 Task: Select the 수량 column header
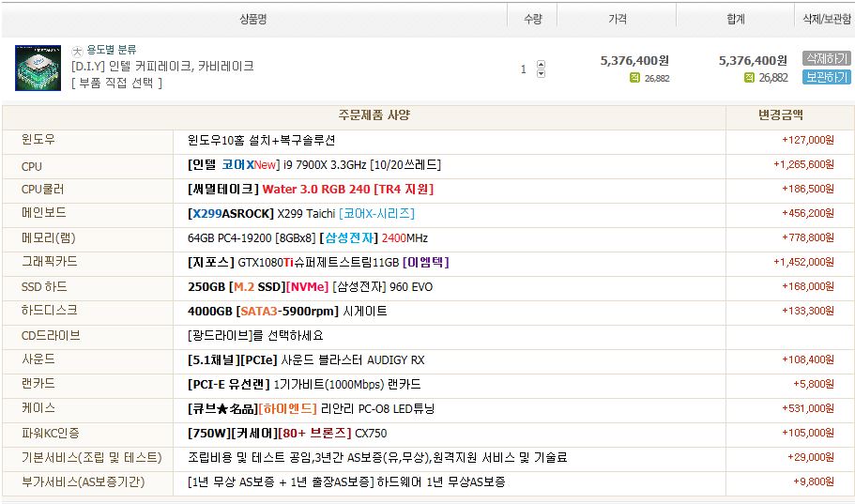coord(533,20)
